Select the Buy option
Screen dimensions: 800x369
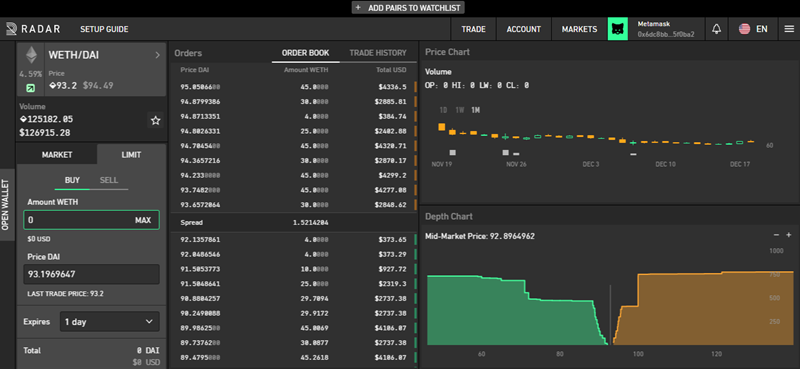(72, 180)
